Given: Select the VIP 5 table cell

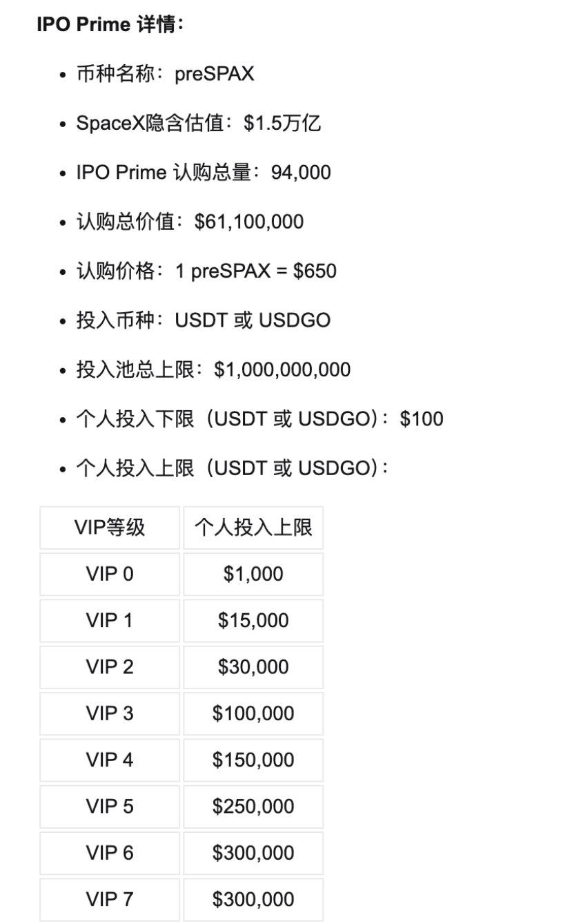Looking at the screenshot, I should (110, 807).
